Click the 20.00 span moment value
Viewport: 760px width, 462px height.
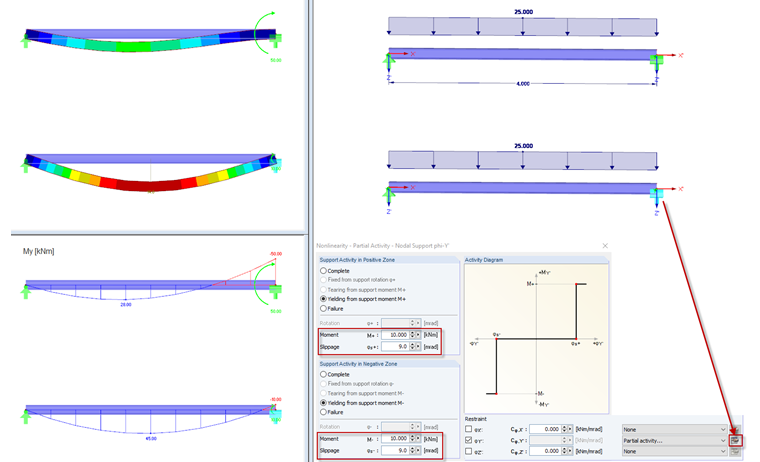(126, 305)
